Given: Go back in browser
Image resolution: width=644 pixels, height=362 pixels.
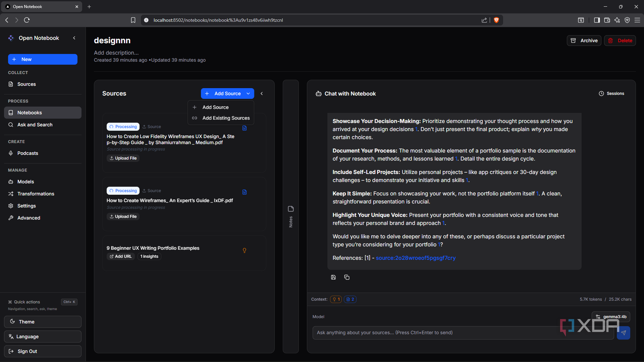Looking at the screenshot, I should coord(7,20).
